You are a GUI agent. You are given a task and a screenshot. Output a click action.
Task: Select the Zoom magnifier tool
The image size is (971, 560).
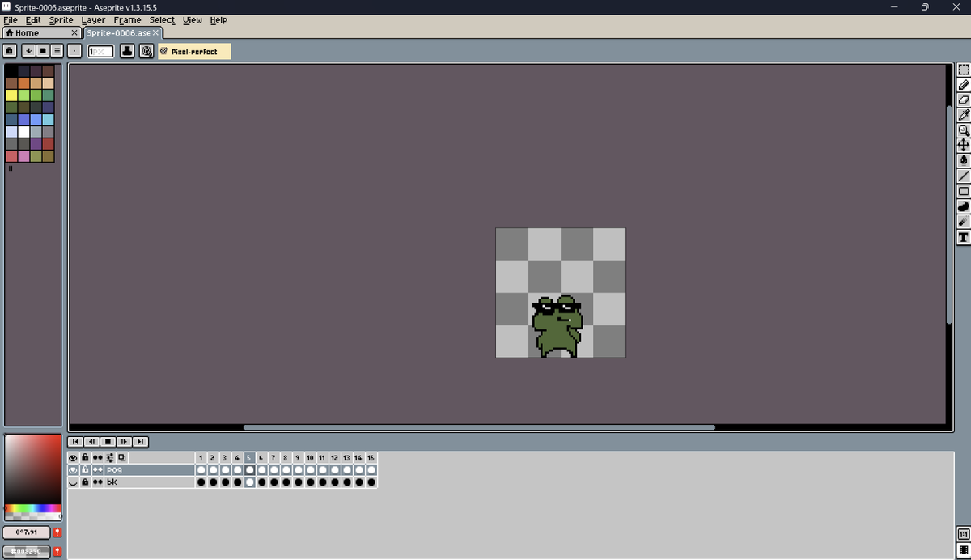click(x=963, y=130)
